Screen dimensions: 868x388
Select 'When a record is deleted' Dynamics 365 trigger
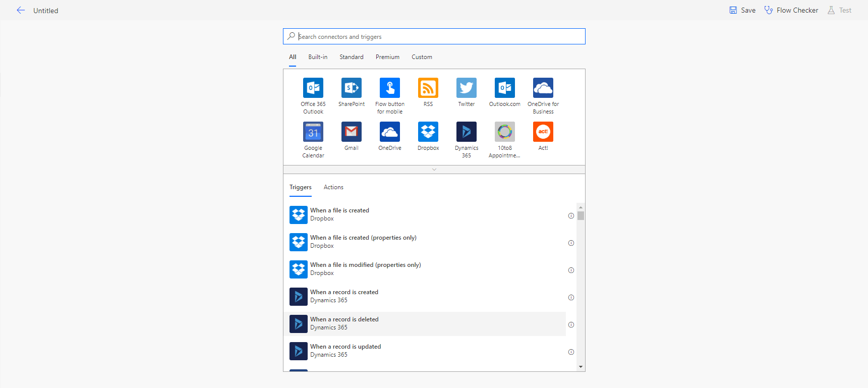click(x=425, y=324)
